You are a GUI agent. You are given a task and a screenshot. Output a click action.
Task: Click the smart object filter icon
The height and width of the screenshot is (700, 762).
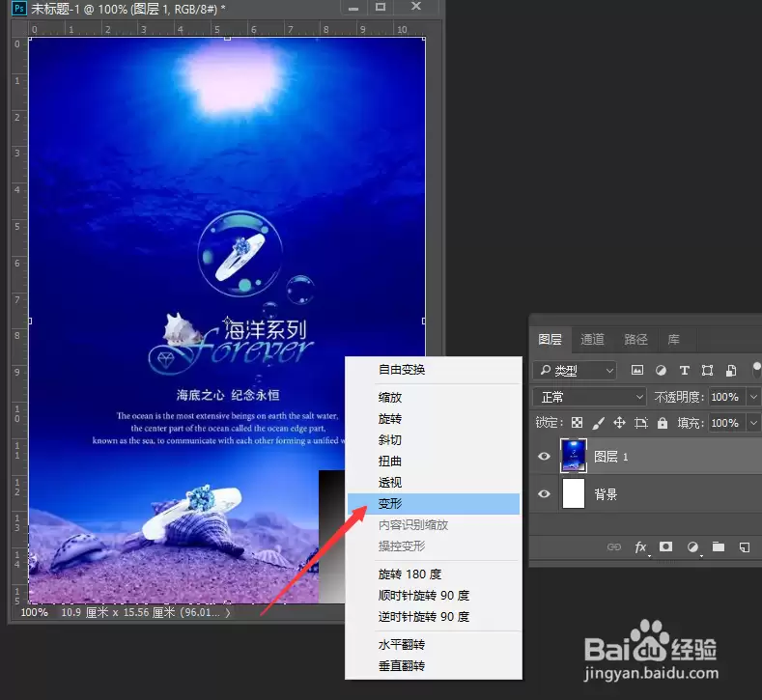731,370
